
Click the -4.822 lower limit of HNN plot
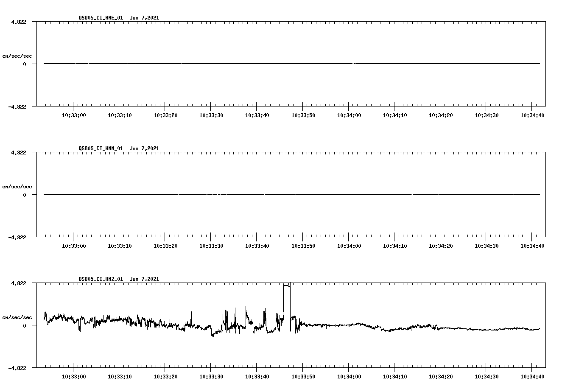coord(17,237)
